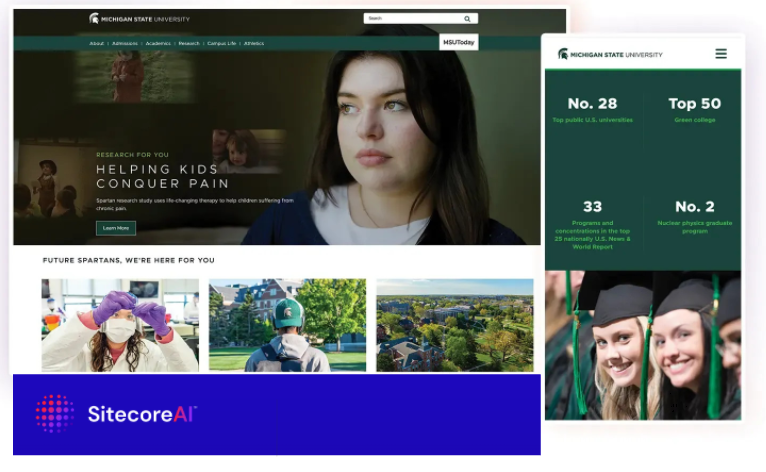The height and width of the screenshot is (472, 766).
Task: Click the Michigan State University logo in the mobile header
Action: pos(610,54)
